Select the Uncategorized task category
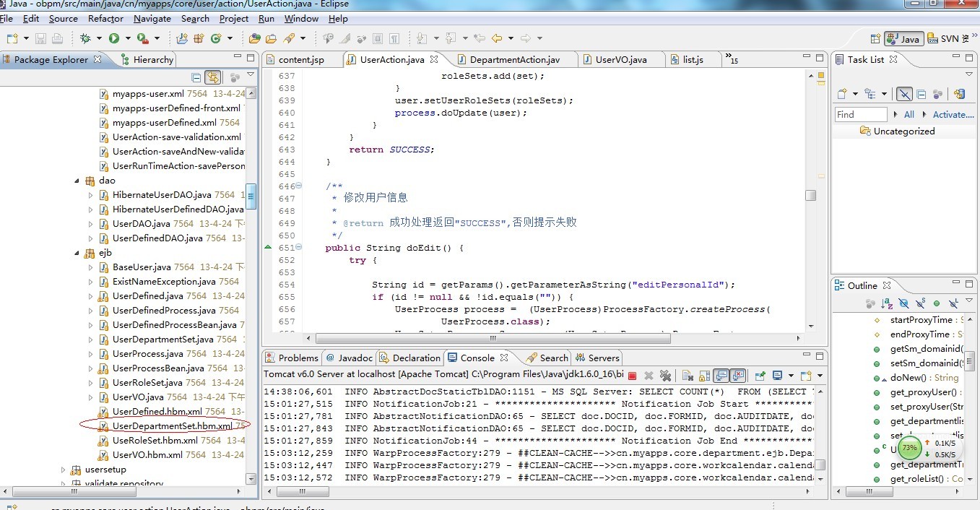980x510 pixels. [904, 131]
